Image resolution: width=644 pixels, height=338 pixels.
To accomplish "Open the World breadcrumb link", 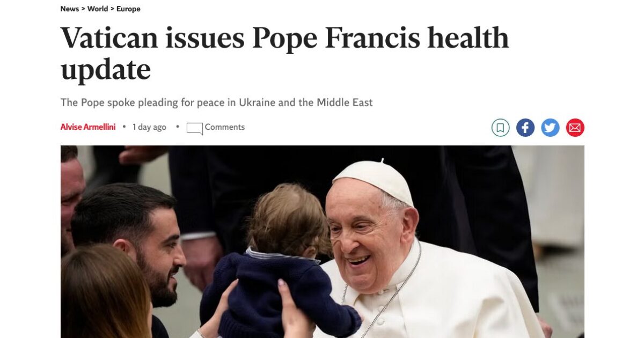I will pyautogui.click(x=98, y=9).
